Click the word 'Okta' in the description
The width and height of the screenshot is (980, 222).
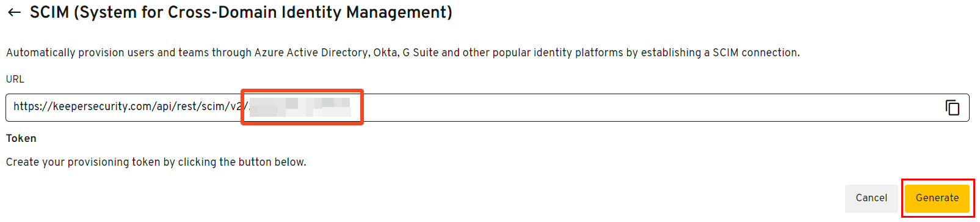[385, 53]
